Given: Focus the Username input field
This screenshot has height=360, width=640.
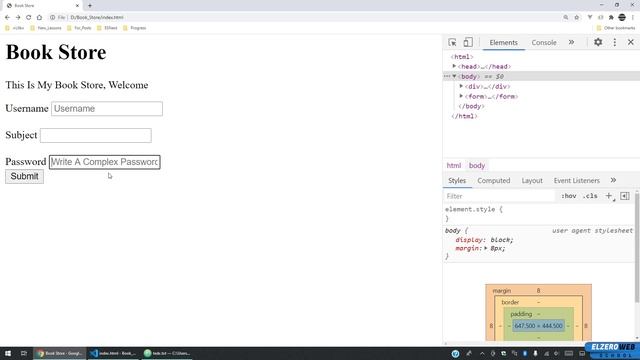Looking at the screenshot, I should click(x=107, y=109).
